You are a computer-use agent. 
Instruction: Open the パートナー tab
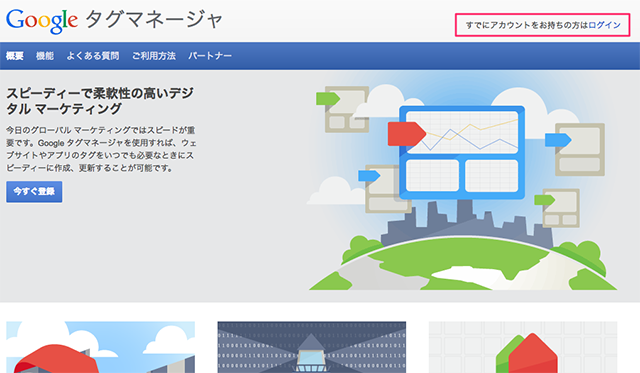click(x=210, y=56)
